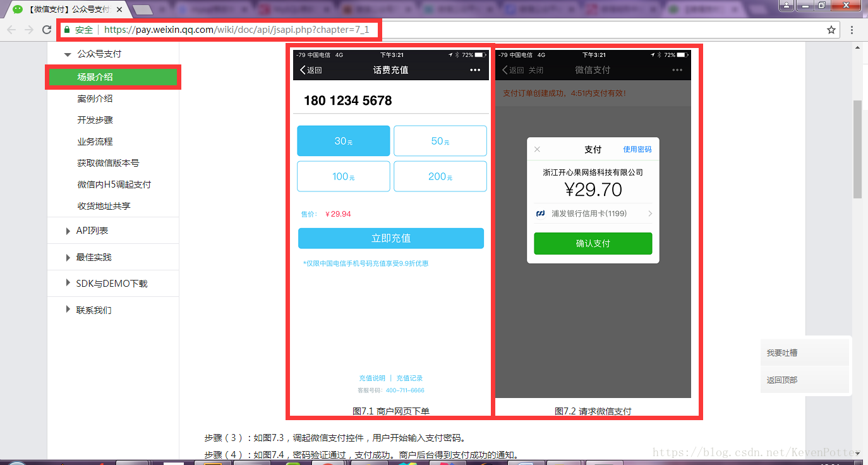
Task: Click the 图7.2 请求微信支付 caption
Action: 593,411
